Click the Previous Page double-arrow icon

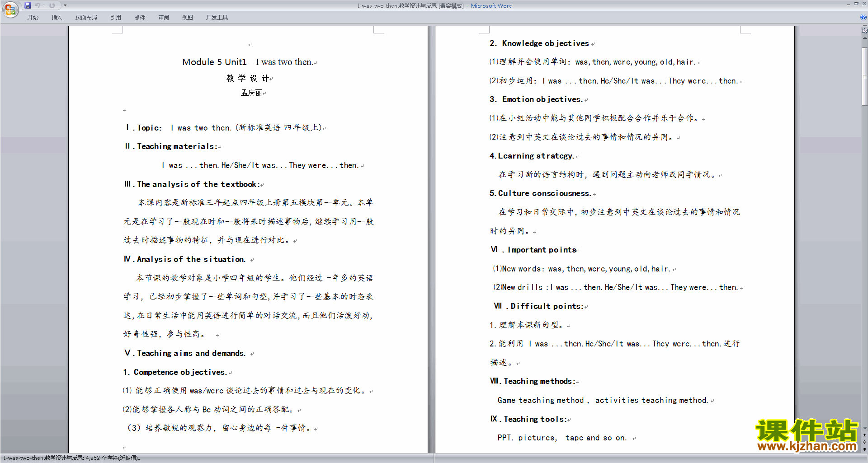pos(864,435)
